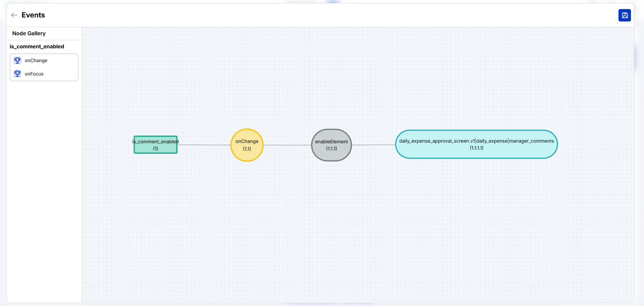Click the (1) index on the green node
644x306 pixels.
(155, 149)
